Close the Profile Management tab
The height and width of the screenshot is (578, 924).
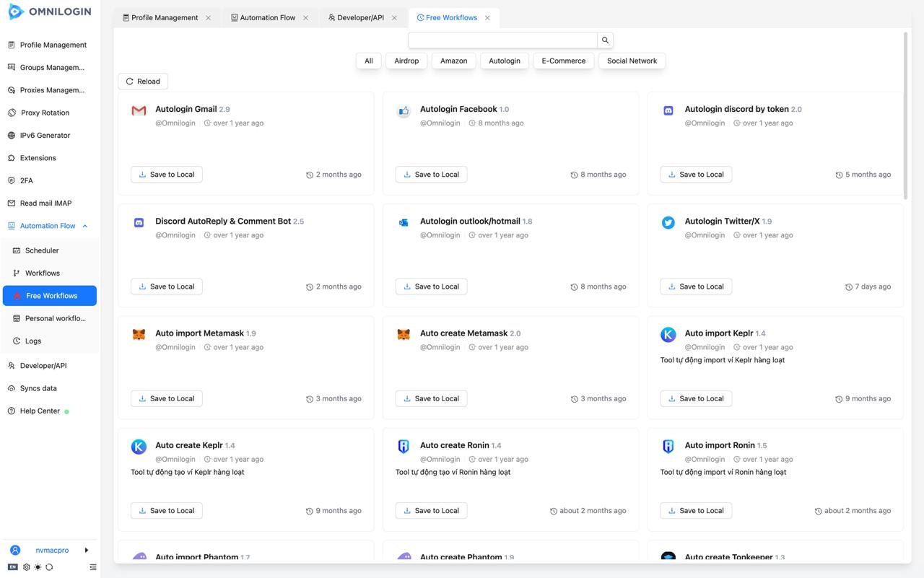tap(209, 18)
